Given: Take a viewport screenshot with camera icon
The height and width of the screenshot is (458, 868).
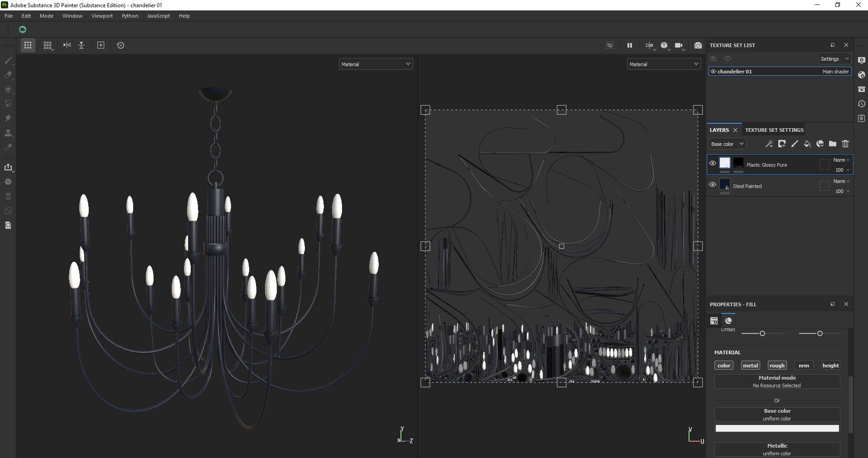Looking at the screenshot, I should pyautogui.click(x=698, y=45).
